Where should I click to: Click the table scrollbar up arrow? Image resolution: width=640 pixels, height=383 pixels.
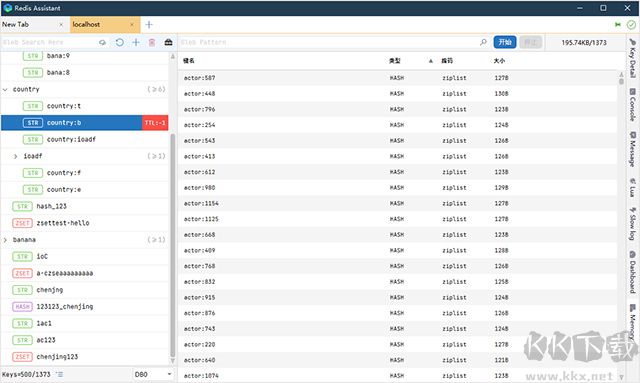(x=621, y=75)
